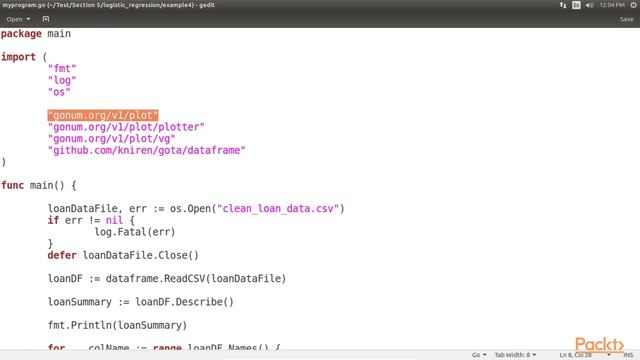
Task: Click the "clean_loan_data.csv" string
Action: (278, 209)
